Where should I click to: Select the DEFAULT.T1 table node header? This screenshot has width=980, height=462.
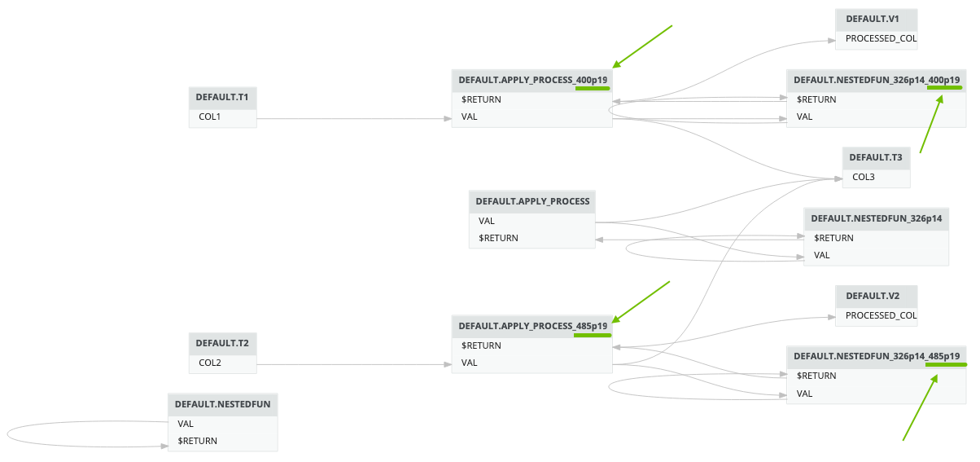click(221, 97)
